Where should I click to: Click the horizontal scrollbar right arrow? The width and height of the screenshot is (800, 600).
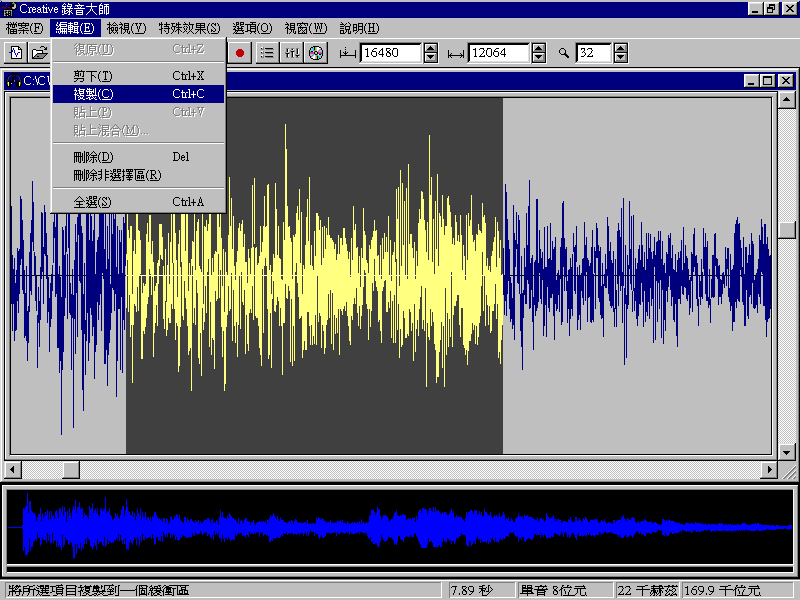coord(769,469)
